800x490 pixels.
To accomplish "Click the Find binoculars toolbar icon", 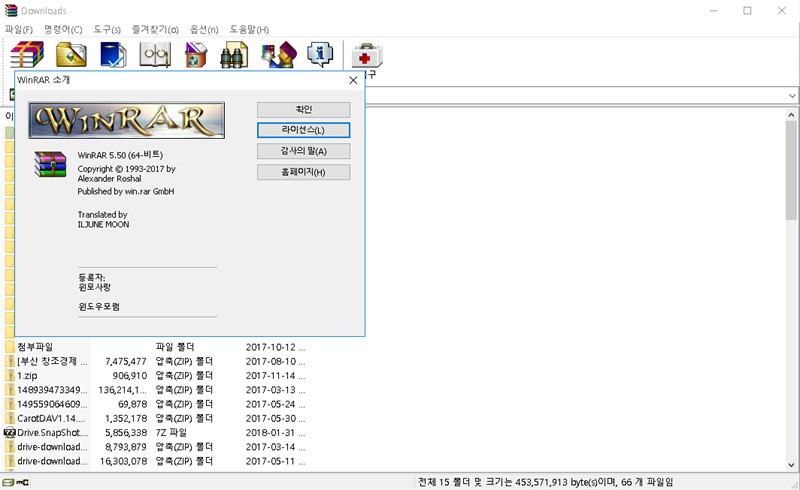I will click(234, 54).
